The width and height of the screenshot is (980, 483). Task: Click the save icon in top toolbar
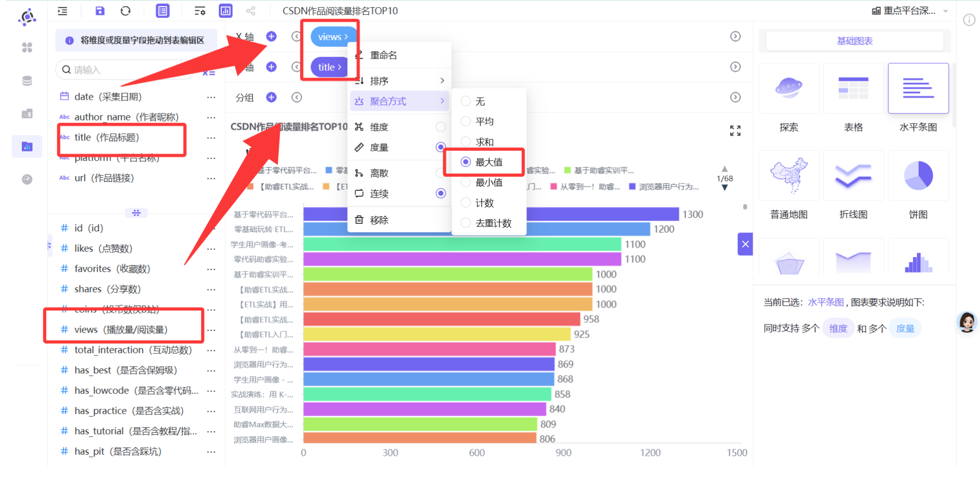click(100, 11)
